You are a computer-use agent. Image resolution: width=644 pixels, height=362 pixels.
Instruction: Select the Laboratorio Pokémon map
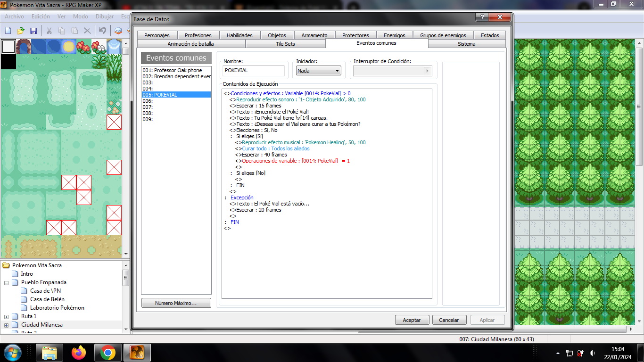click(57, 308)
